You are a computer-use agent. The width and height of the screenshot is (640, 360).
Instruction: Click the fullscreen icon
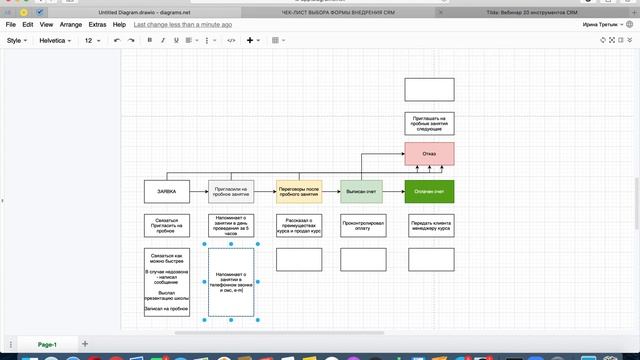click(x=612, y=40)
